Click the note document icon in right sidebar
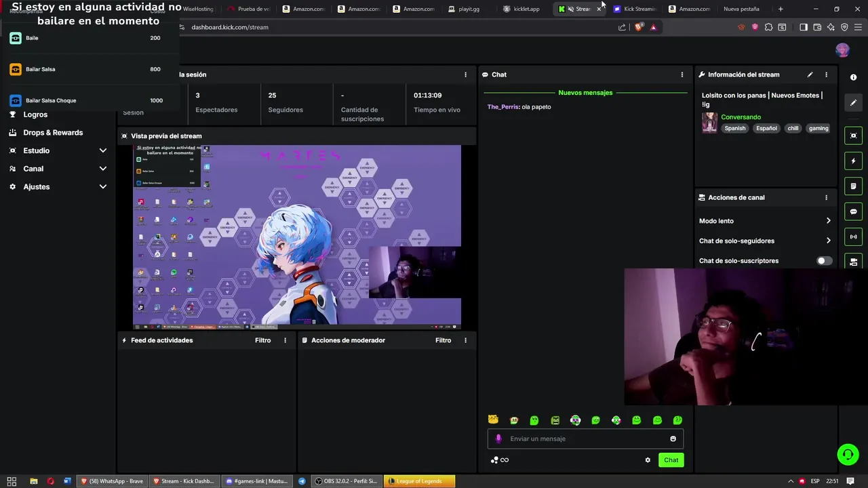868x488 pixels. 853,186
